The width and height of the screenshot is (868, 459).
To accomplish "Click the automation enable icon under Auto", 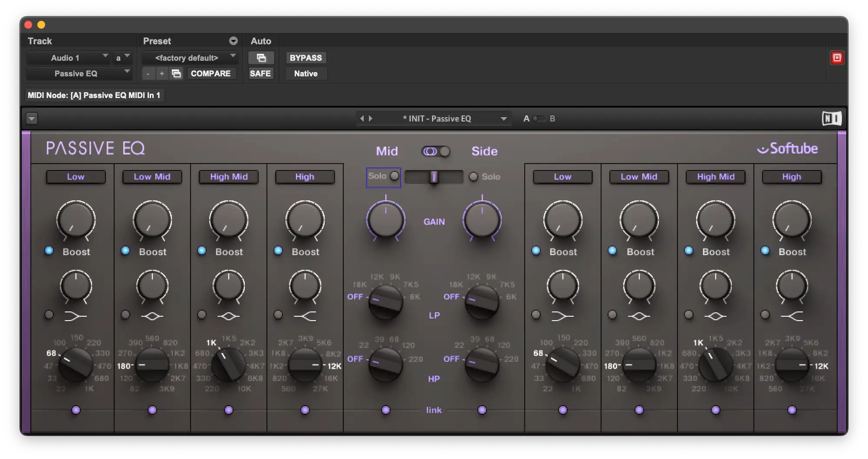I will 261,58.
